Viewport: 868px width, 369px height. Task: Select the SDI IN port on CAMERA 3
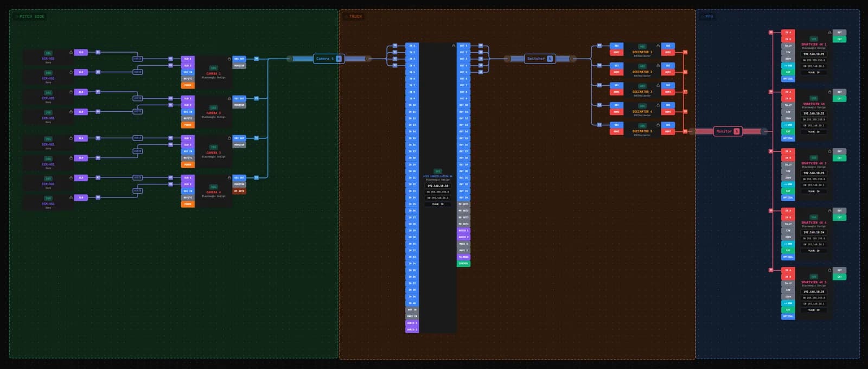point(188,151)
